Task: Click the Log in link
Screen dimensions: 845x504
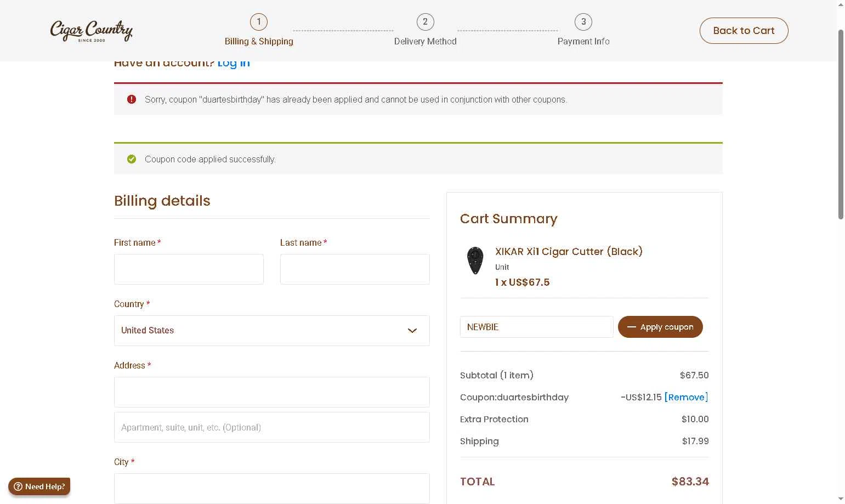Action: 234,63
